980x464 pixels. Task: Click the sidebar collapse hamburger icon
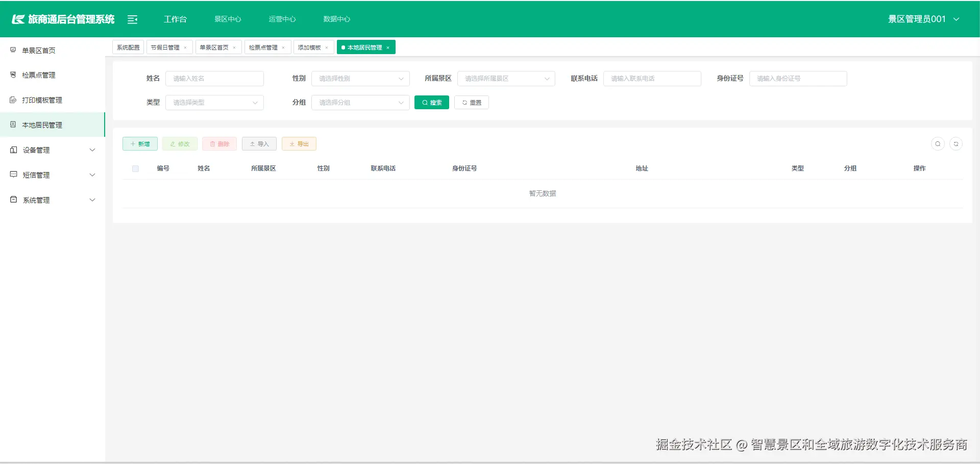tap(132, 19)
